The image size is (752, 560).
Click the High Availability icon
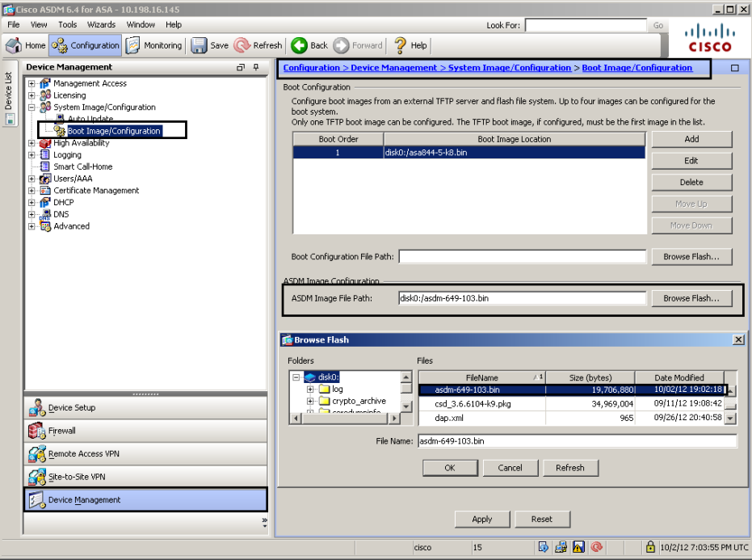[45, 143]
